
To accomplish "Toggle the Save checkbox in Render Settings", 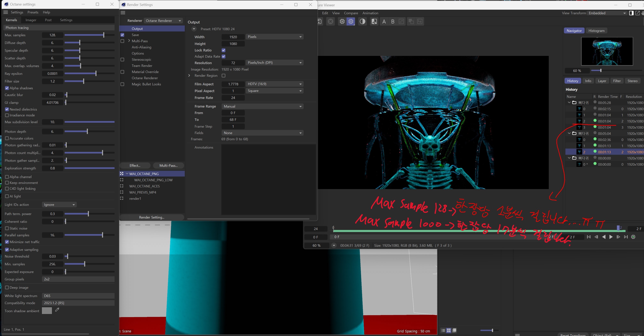I will (122, 35).
